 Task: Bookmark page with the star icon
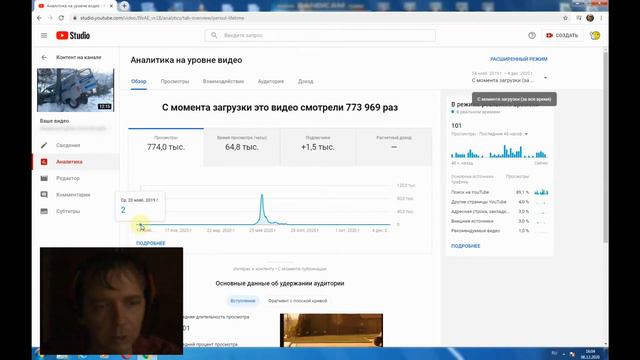(x=565, y=18)
